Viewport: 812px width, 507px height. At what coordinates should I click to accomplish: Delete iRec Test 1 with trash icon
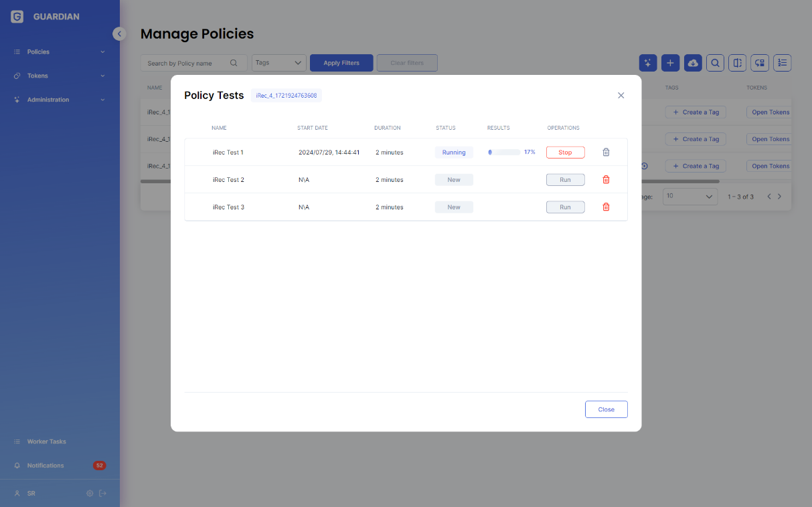point(606,153)
